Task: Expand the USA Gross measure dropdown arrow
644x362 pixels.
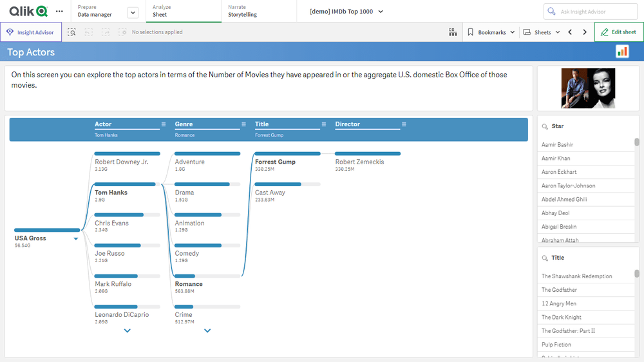Action: (76, 239)
